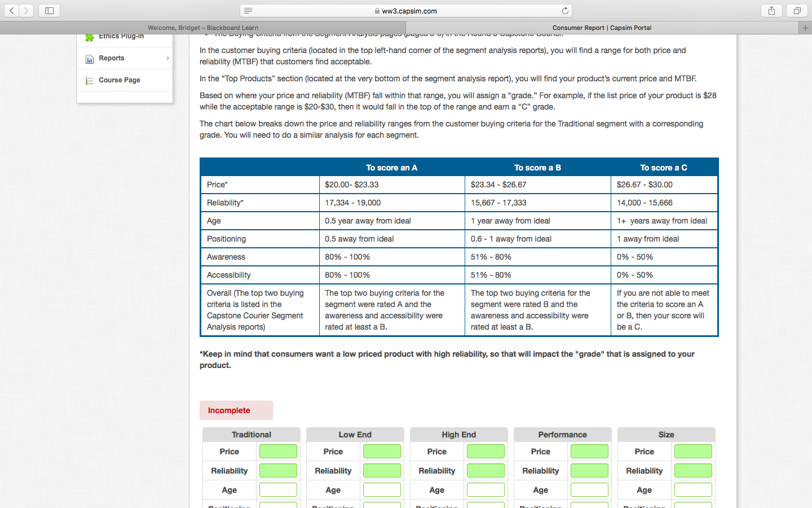Click the High End Age input field

point(486,490)
